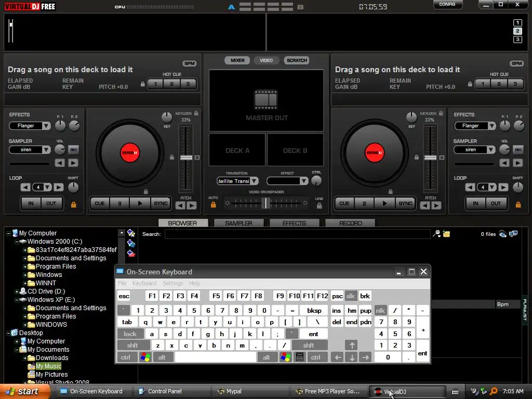Open the left deck Flanger effect dropdown
The image size is (532, 399).
[x=46, y=126]
